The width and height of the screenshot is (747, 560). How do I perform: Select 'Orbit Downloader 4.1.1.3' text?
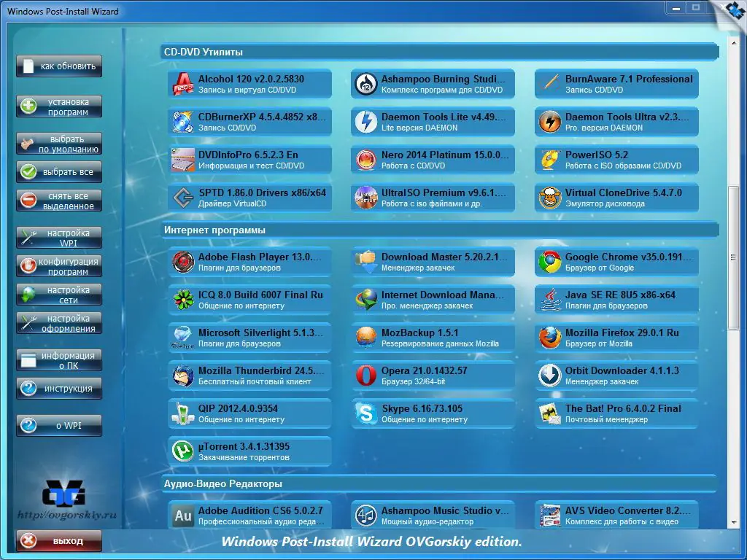click(x=622, y=370)
